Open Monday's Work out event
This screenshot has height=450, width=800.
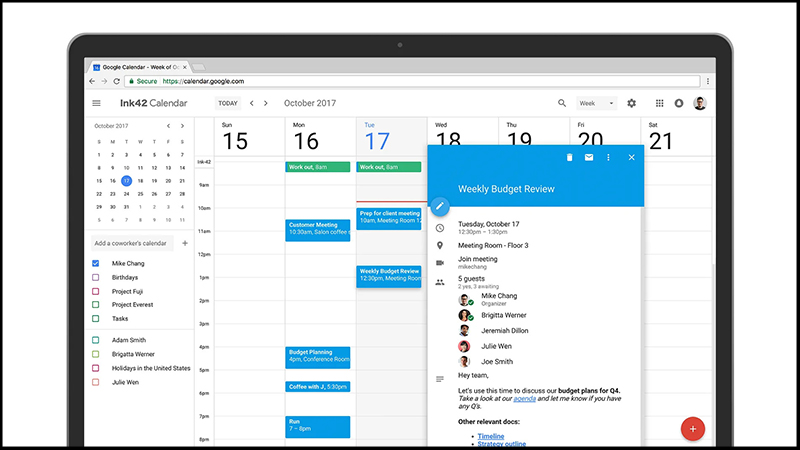pos(318,167)
